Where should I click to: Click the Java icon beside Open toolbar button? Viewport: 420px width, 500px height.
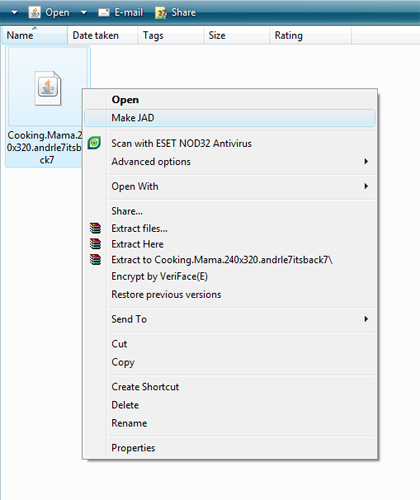pyautogui.click(x=35, y=12)
